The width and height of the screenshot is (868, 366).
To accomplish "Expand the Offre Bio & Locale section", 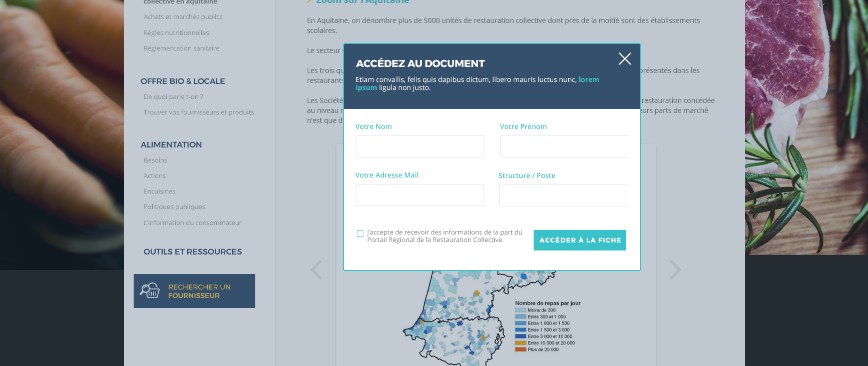I will tap(183, 81).
